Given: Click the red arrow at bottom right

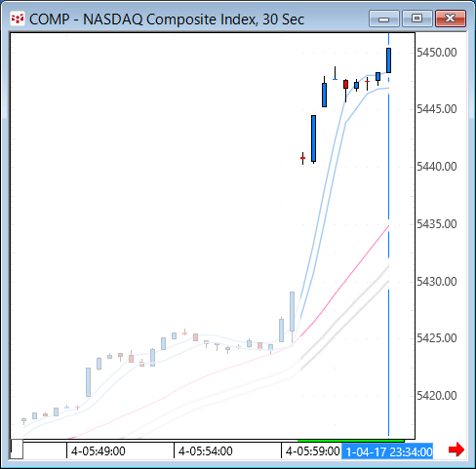Looking at the screenshot, I should pos(456,449).
